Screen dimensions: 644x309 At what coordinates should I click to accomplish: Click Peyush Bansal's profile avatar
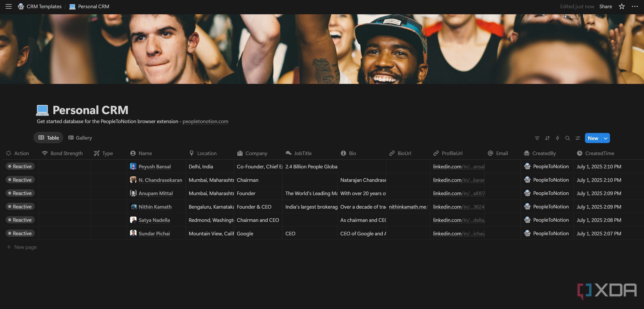click(133, 166)
